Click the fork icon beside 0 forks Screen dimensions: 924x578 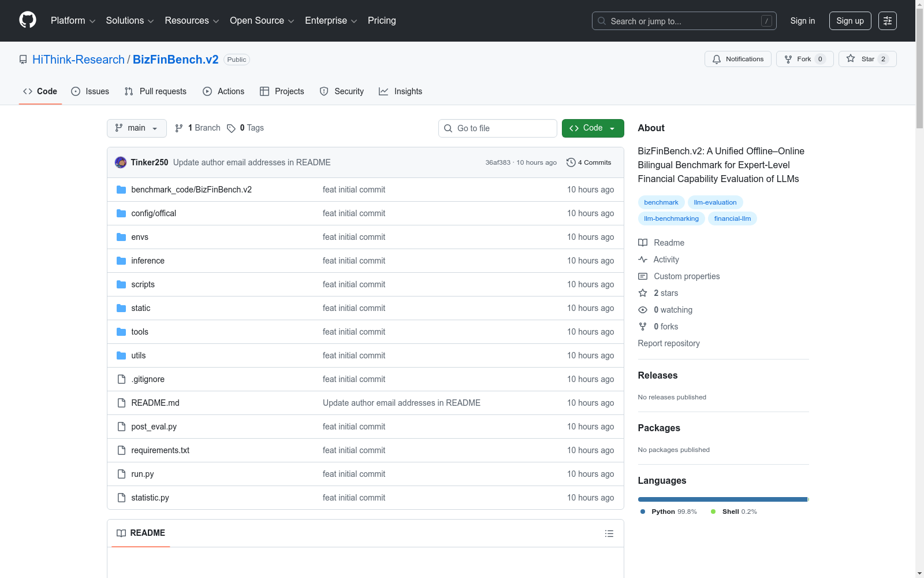pyautogui.click(x=643, y=327)
